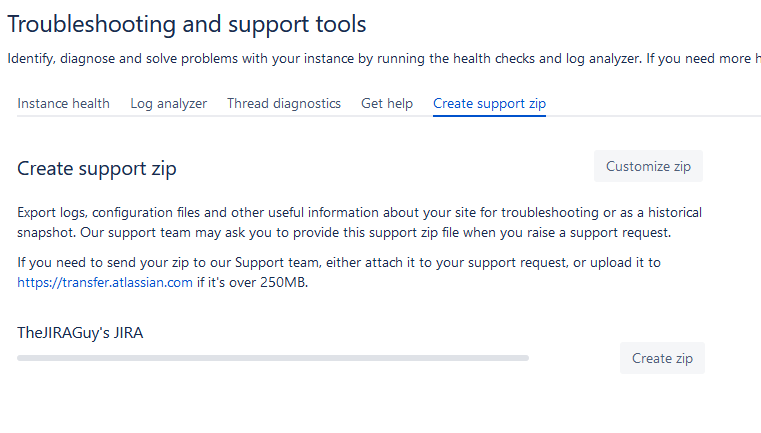
Task: Switch to the Log analyzer tab
Action: click(x=168, y=103)
